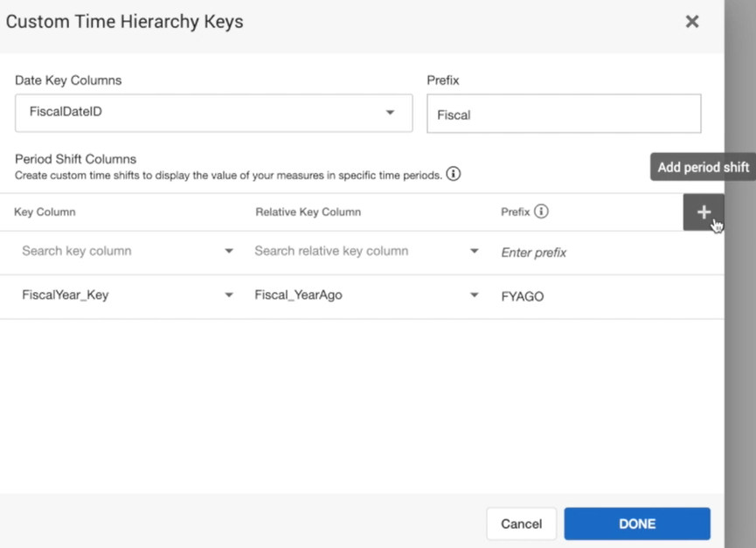Open the Date Key Columns dropdown arrow

click(x=390, y=113)
